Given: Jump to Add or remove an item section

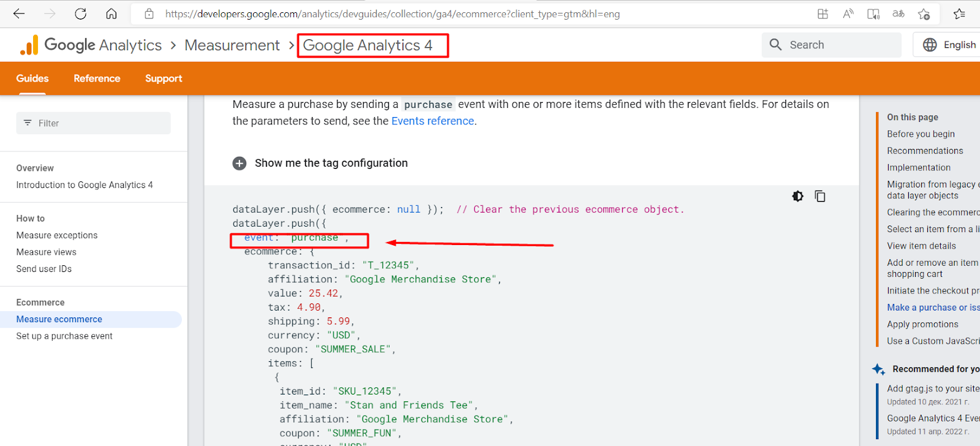Looking at the screenshot, I should [x=933, y=268].
